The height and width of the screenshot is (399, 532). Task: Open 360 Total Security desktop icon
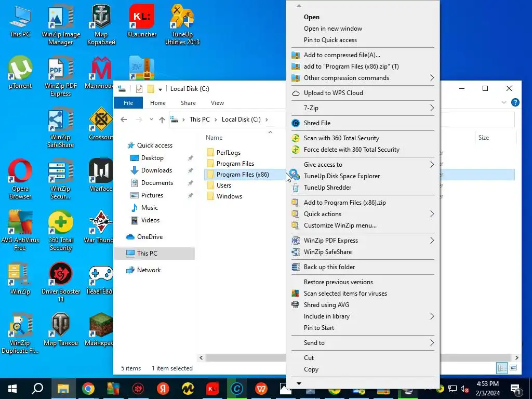tap(61, 231)
